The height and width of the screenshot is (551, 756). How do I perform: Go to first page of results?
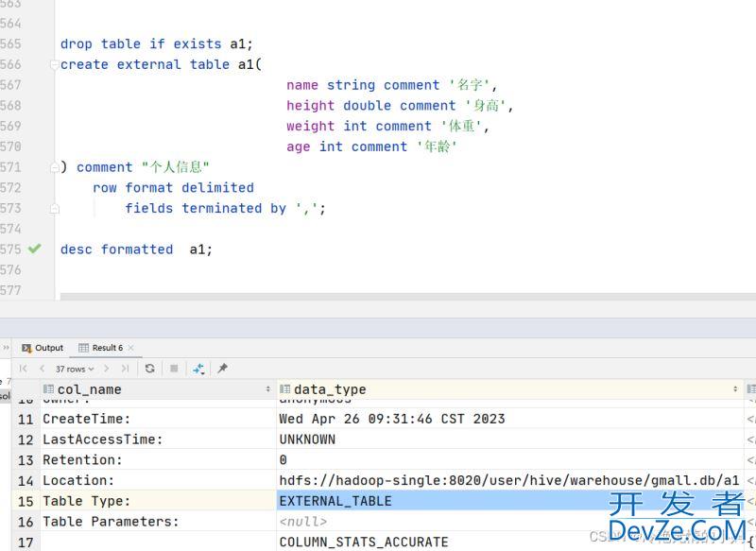click(23, 369)
